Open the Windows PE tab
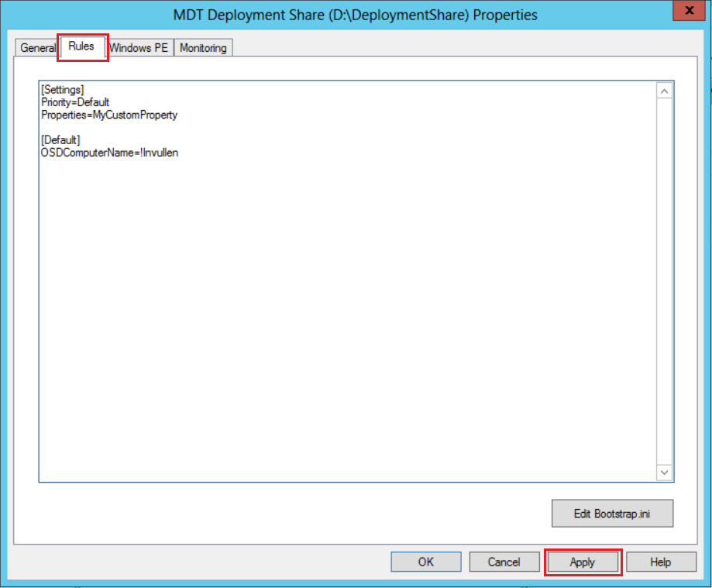The image size is (712, 588). [x=139, y=48]
